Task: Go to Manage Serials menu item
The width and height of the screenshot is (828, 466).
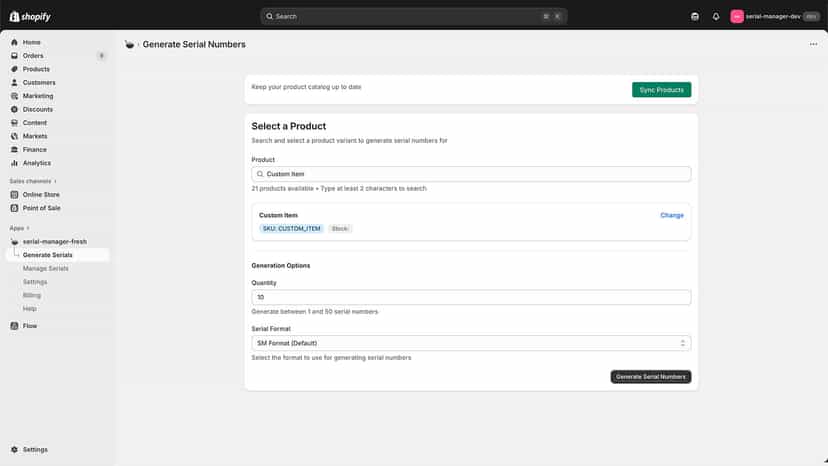Action: [x=45, y=268]
